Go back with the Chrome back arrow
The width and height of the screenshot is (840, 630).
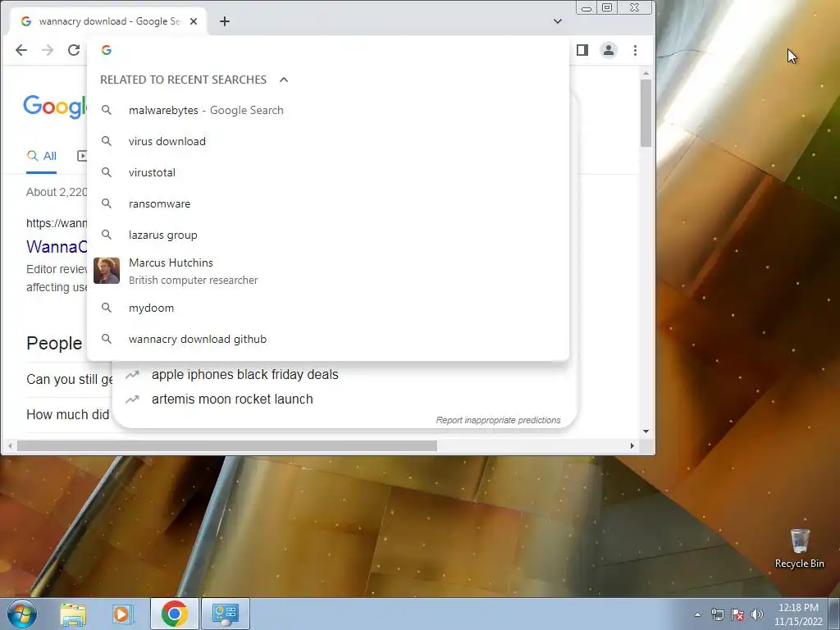[21, 50]
